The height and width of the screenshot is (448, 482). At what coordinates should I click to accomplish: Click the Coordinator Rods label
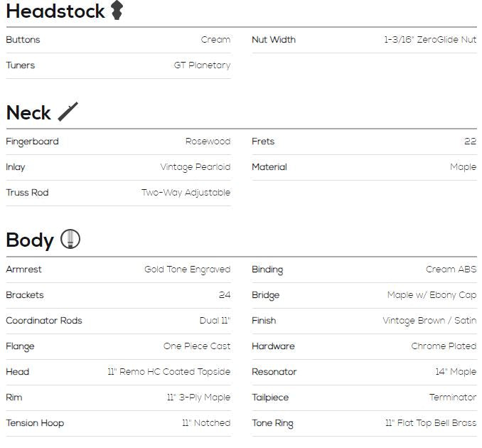point(44,321)
